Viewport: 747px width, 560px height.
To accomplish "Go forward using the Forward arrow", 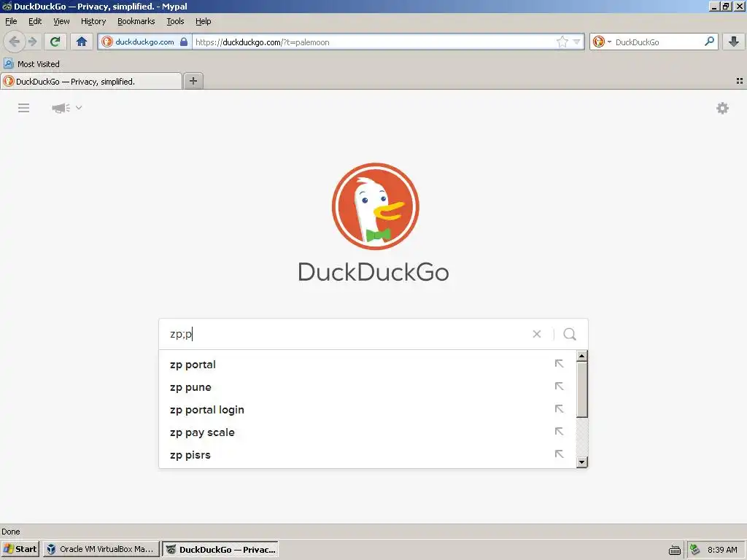I will (32, 42).
